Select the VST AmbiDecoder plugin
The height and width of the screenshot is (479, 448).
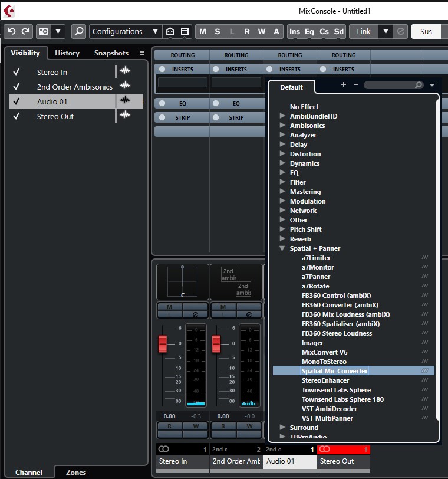click(x=330, y=409)
